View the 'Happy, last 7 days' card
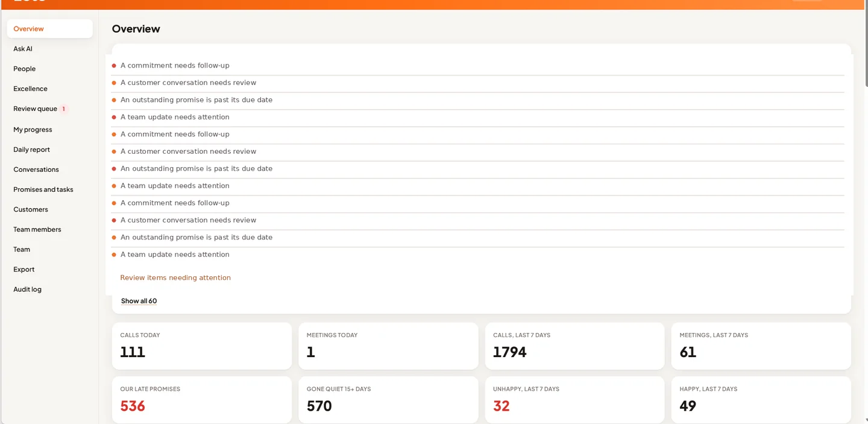This screenshot has width=868, height=424. coord(761,400)
